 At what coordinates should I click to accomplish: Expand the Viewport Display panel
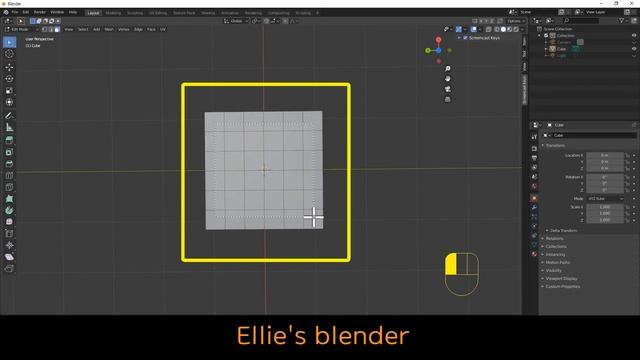560,278
